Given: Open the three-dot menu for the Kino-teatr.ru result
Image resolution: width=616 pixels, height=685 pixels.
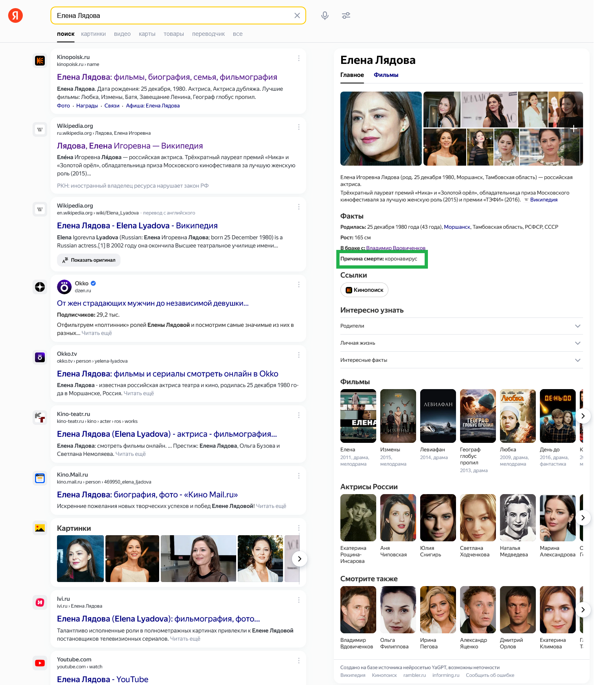Looking at the screenshot, I should point(299,415).
